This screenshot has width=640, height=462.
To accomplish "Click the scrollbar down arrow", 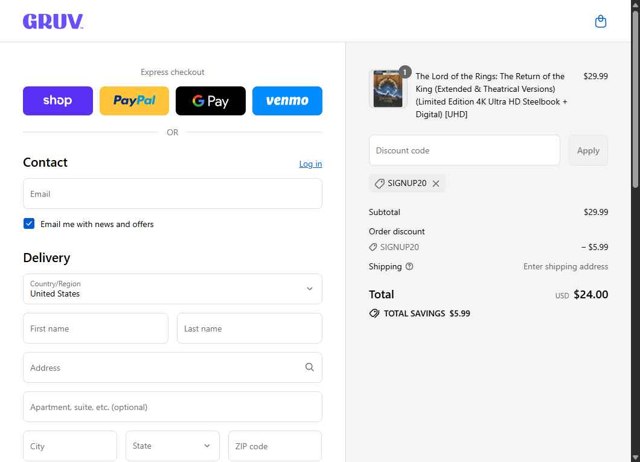I will coord(636,458).
